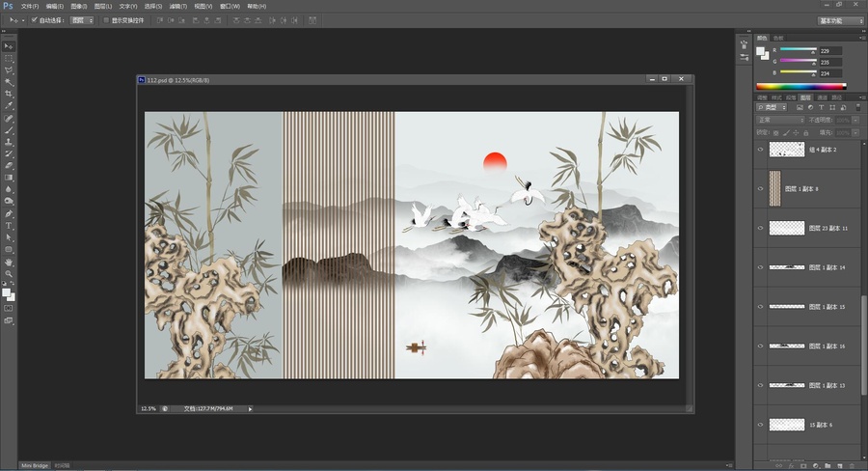Screen dimensions: 868x471
Task: Select the Rectangular Marquee tool
Action: (x=9, y=59)
